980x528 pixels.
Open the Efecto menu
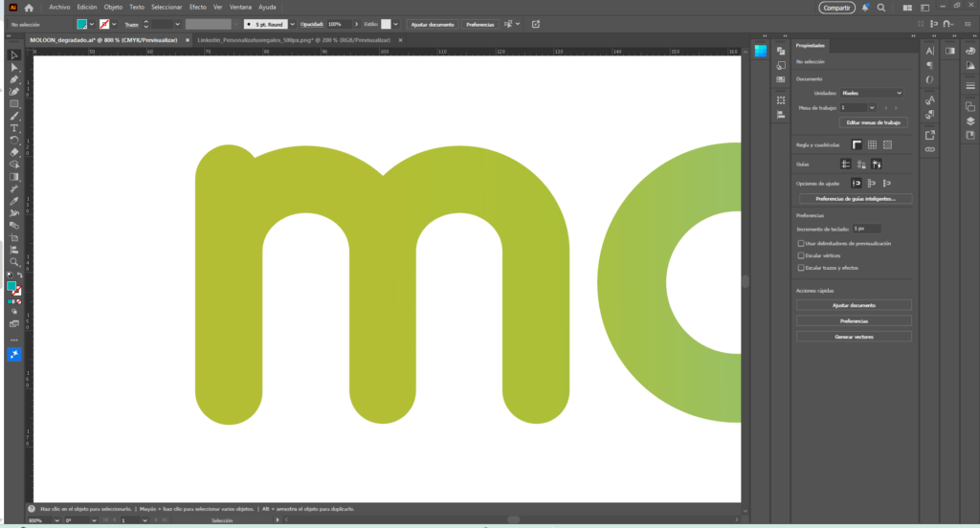[197, 8]
